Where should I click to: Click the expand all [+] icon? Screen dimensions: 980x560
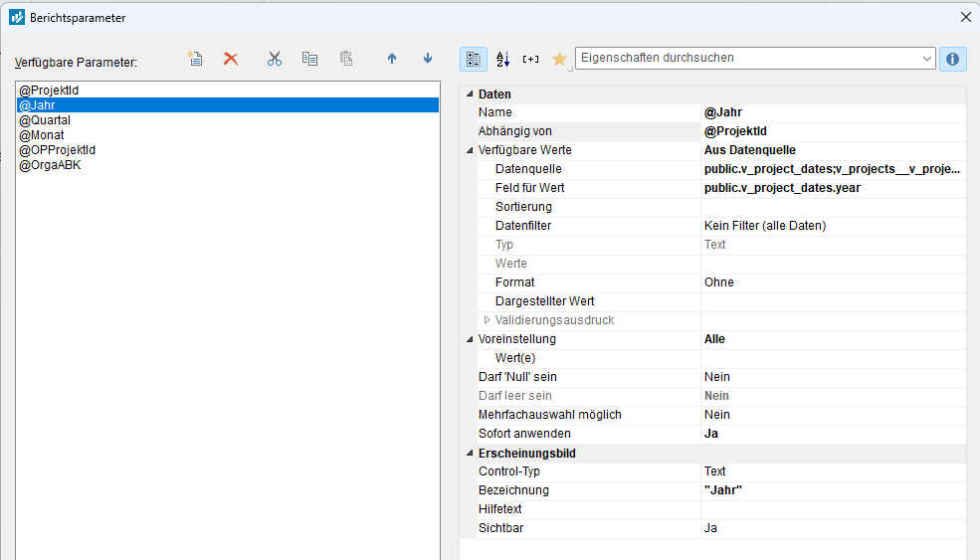tap(530, 59)
